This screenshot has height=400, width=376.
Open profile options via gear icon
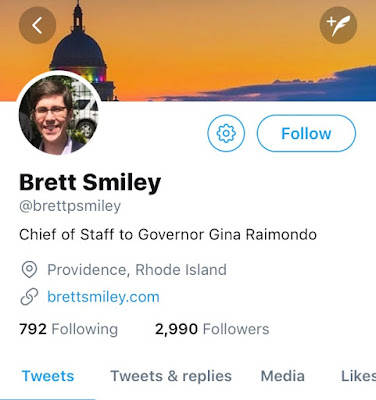tap(226, 133)
